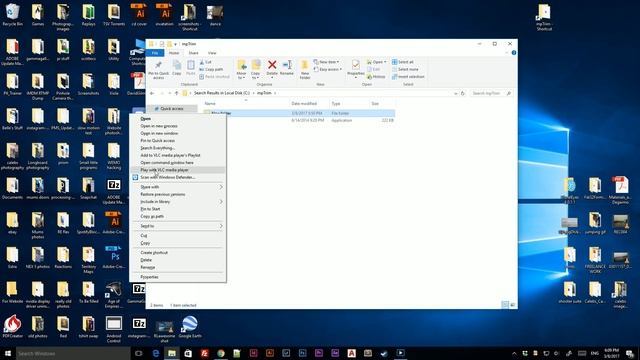Choose Open command window here
This screenshot has width=640, height=360.
(x=178, y=163)
